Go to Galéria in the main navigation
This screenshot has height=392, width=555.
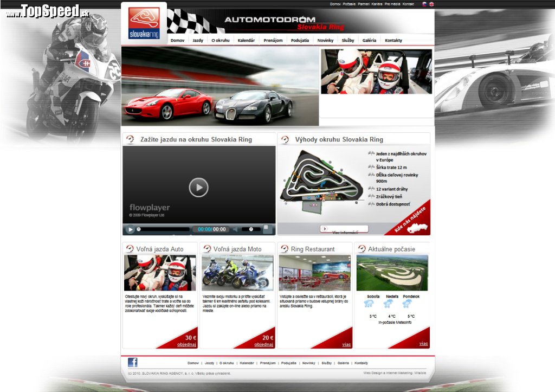coord(369,40)
